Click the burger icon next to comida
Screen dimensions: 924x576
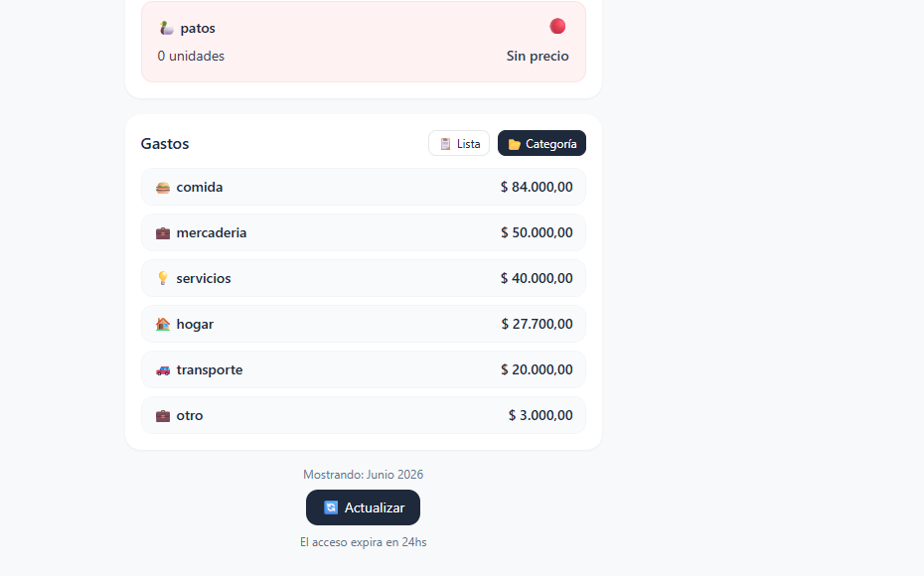[163, 188]
